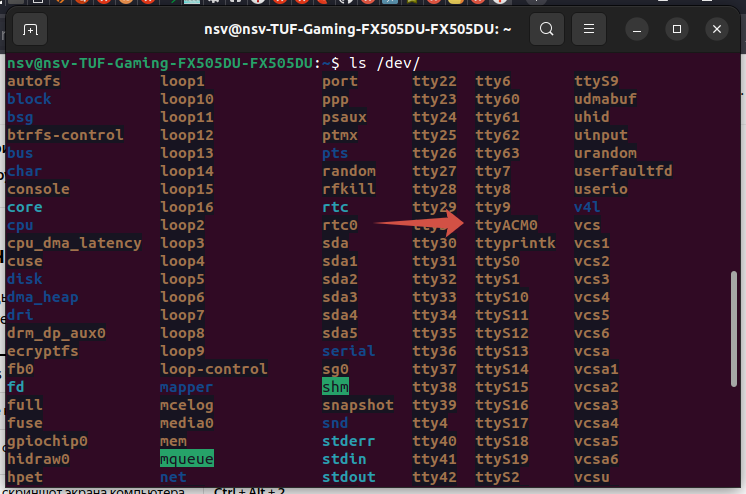Minimize the terminal window
The image size is (746, 494).
tap(637, 30)
